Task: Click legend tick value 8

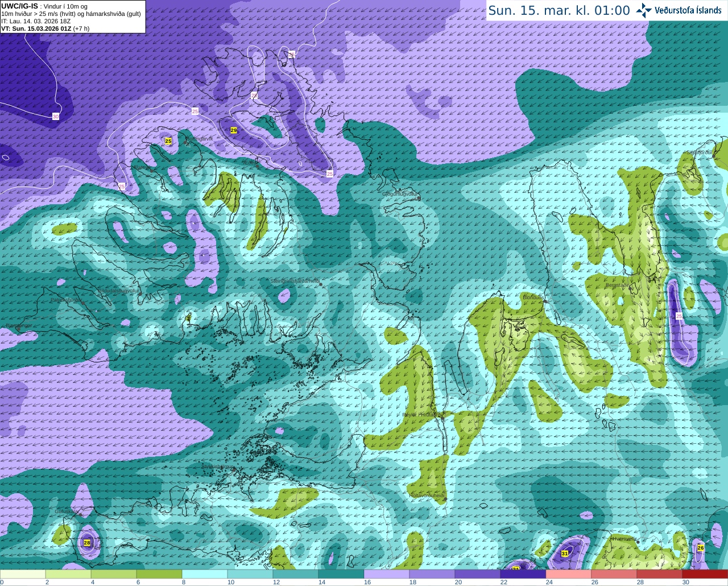Action: (183, 582)
